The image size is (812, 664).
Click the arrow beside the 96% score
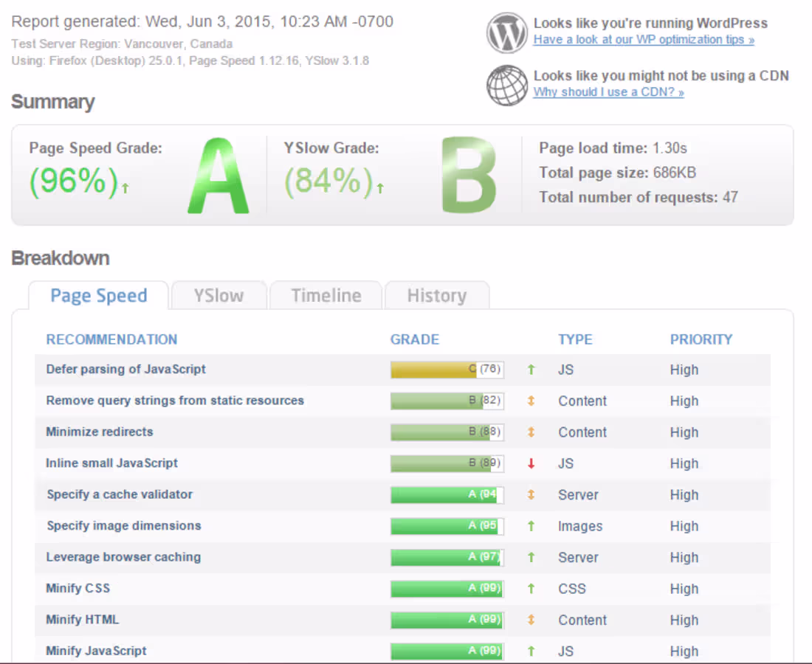(x=125, y=188)
